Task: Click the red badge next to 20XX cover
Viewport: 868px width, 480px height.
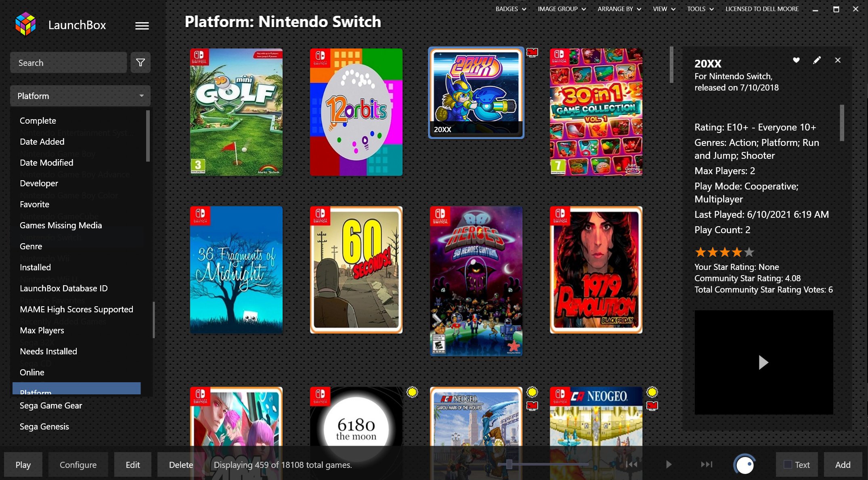Action: point(532,52)
